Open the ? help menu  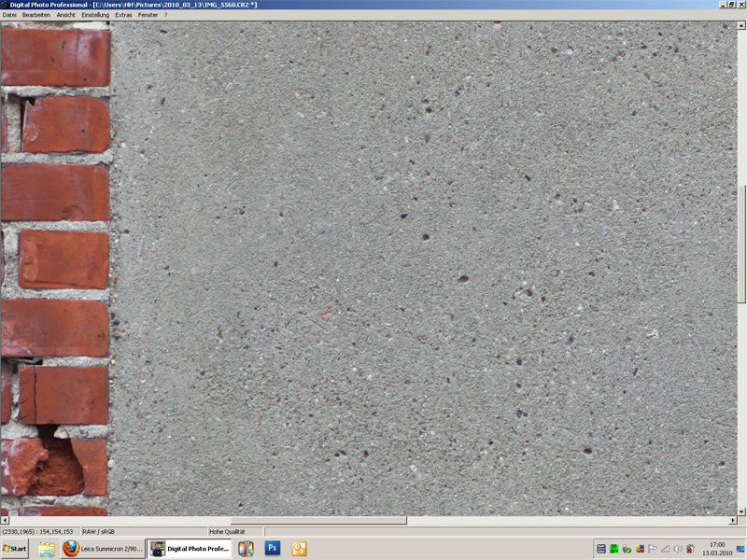click(x=166, y=15)
